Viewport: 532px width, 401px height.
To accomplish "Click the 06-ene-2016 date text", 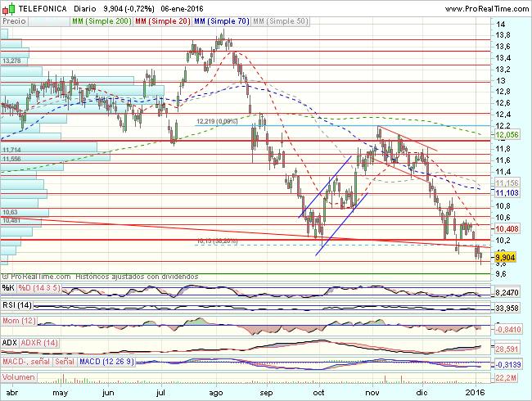I will pyautogui.click(x=182, y=9).
